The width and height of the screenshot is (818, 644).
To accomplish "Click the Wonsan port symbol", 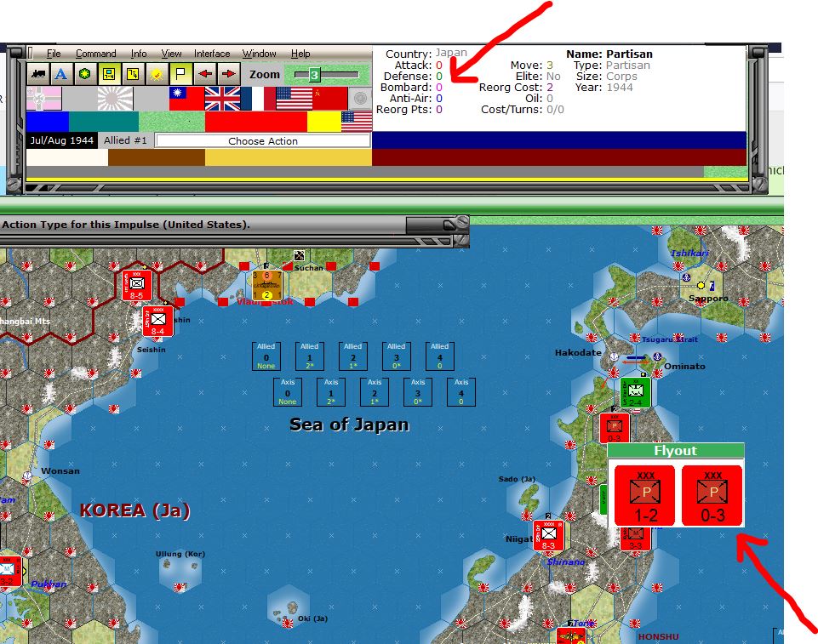I will (27, 476).
